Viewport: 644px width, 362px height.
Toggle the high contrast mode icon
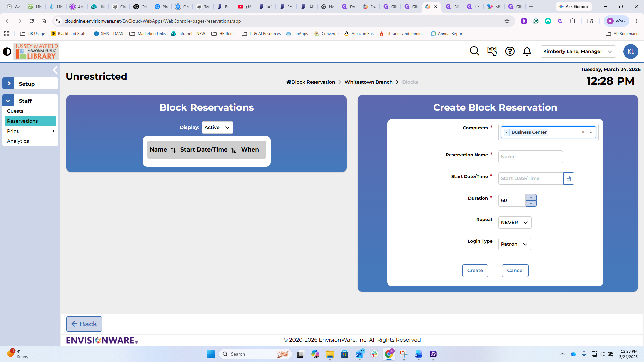[7, 51]
